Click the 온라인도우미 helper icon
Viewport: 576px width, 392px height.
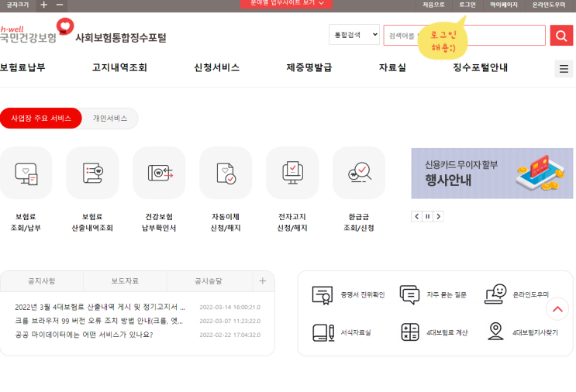click(495, 294)
